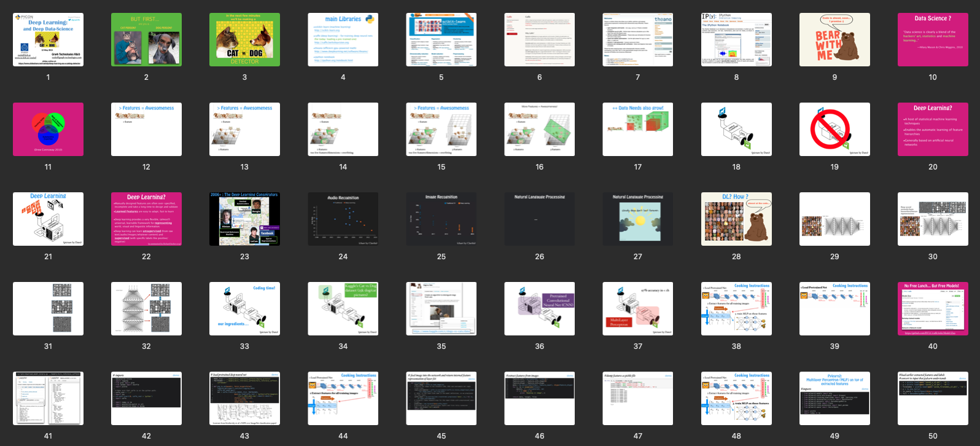Choose the # imports code slide 42
The image size is (980, 446).
coord(146,398)
